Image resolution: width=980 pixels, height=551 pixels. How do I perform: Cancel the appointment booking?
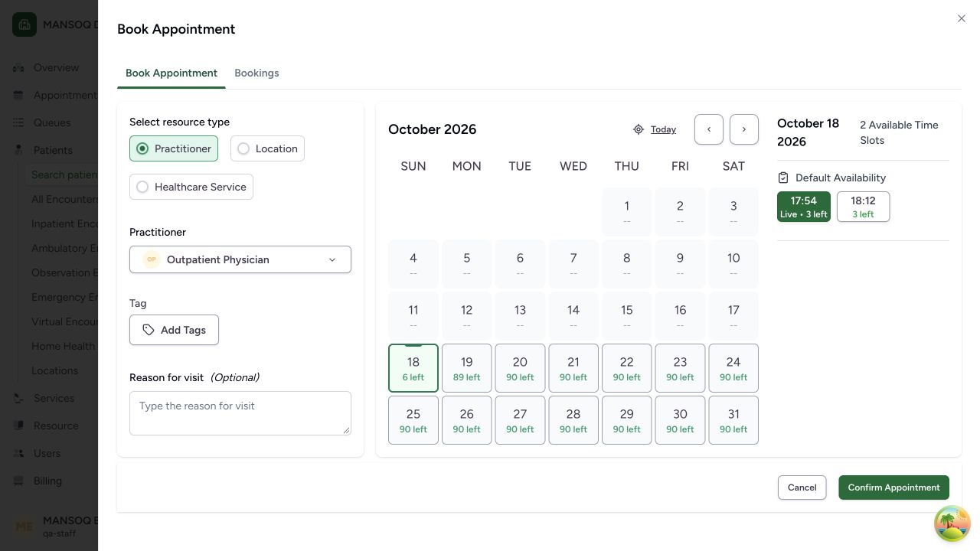point(802,487)
